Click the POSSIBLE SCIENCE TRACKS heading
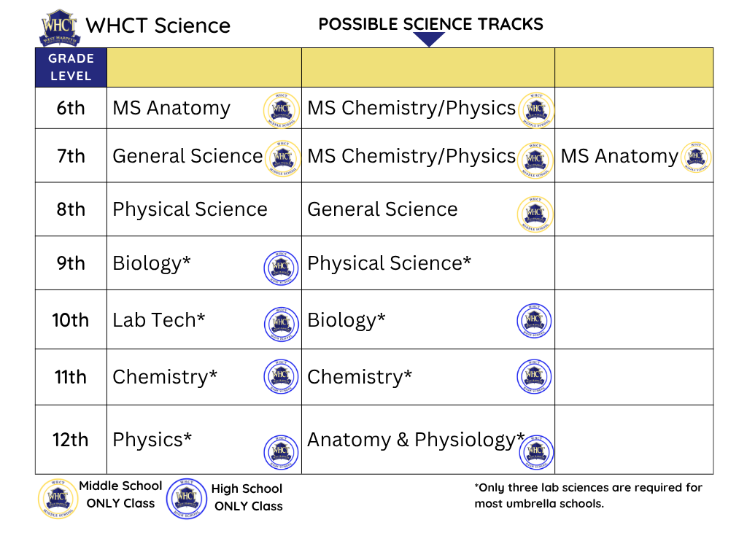747x560 pixels. point(430,24)
